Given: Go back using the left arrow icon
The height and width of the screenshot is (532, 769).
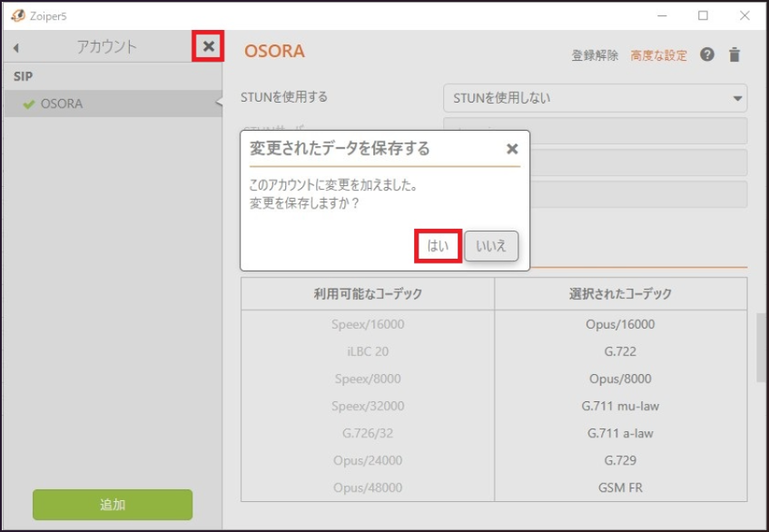Looking at the screenshot, I should point(16,47).
